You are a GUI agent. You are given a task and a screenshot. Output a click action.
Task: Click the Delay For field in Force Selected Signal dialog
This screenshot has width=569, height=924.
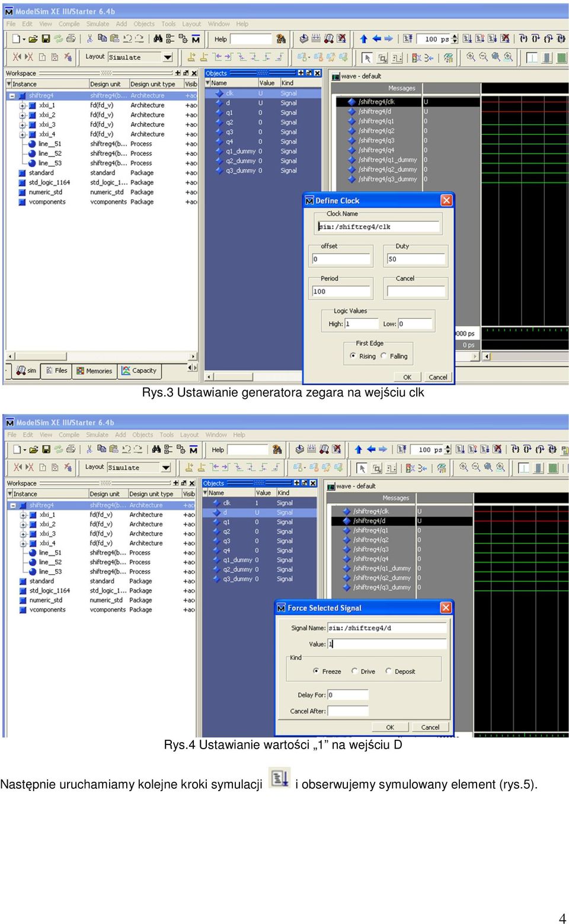point(348,695)
